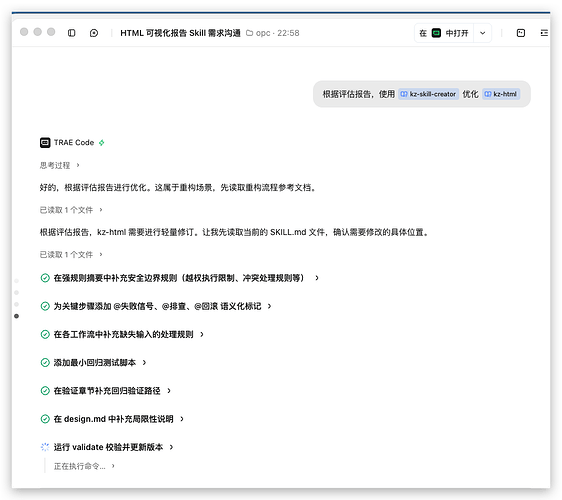Expand the first 已读取 1 个文件 entry
The height and width of the screenshot is (500, 562).
[x=71, y=210]
